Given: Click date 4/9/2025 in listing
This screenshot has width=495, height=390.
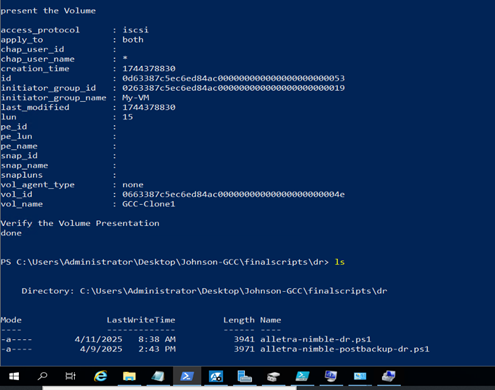Looking at the screenshot, I should click(101, 349).
